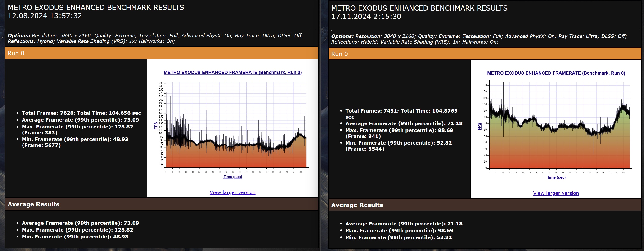The height and width of the screenshot is (251, 644).
Task: Click the framerate chart title in 12.08.2024 report
Action: [233, 72]
